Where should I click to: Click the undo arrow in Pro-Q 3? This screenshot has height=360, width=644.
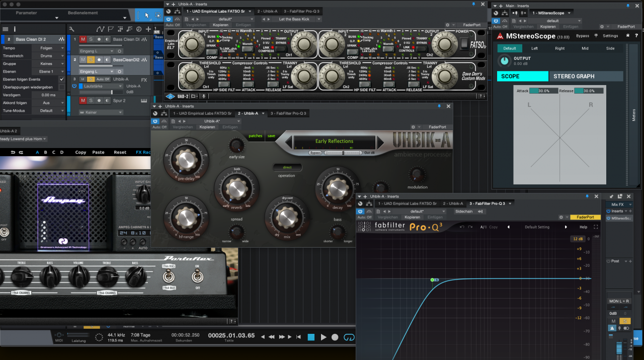[x=461, y=227]
